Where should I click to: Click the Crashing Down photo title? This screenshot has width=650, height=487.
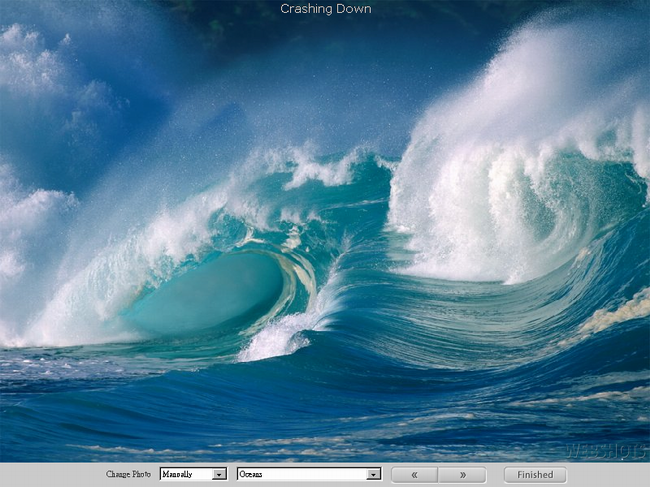click(x=325, y=9)
